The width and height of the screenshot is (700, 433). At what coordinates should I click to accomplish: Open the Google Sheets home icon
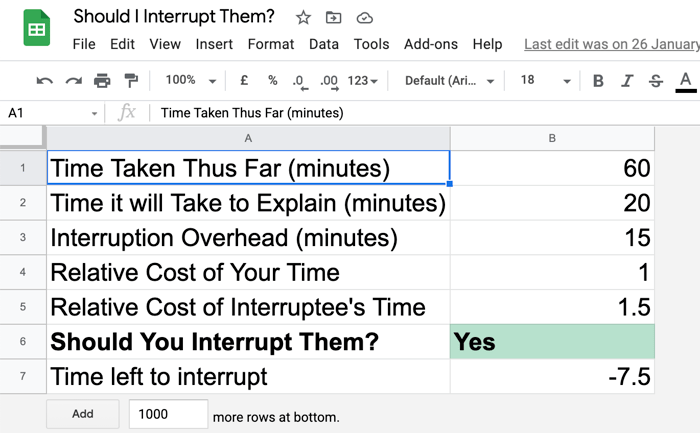[37, 28]
